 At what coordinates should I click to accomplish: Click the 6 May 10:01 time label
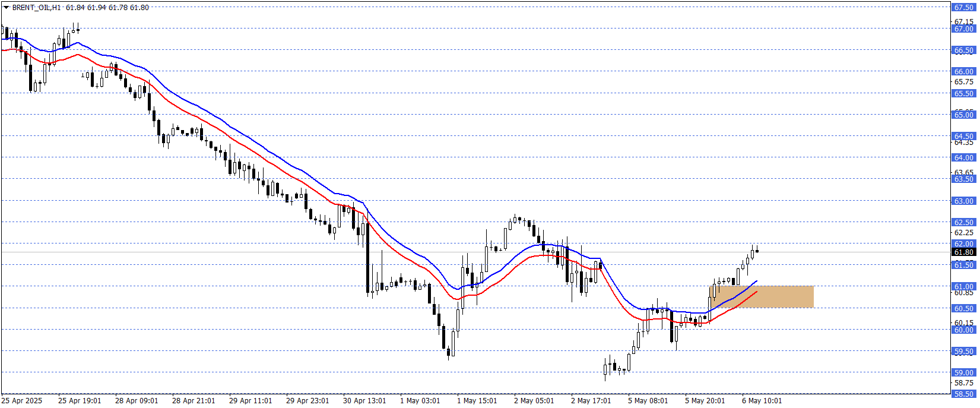762,401
